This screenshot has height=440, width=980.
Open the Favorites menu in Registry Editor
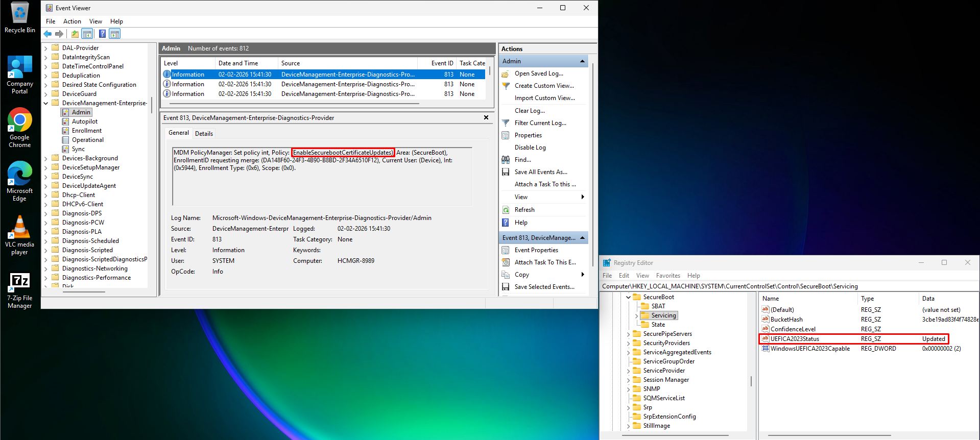(x=668, y=276)
